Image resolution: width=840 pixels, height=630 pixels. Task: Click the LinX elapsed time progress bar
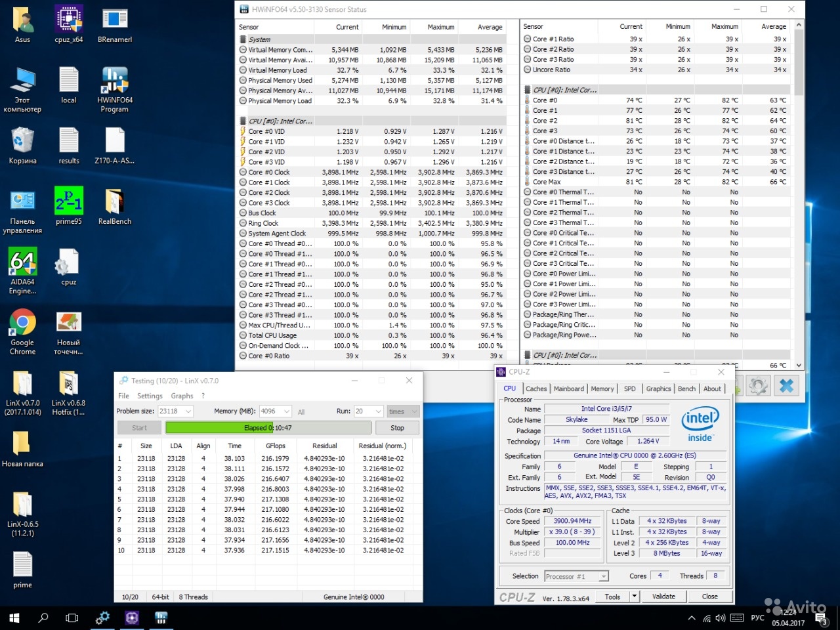click(x=268, y=428)
